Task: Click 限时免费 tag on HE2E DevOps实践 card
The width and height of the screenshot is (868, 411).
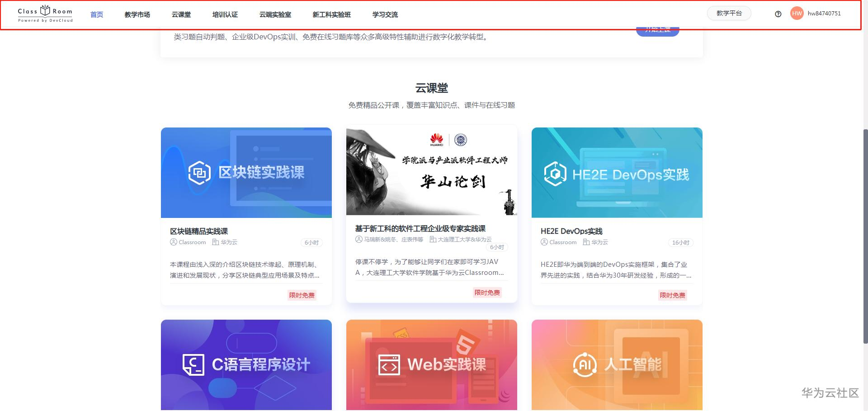Action: click(673, 295)
